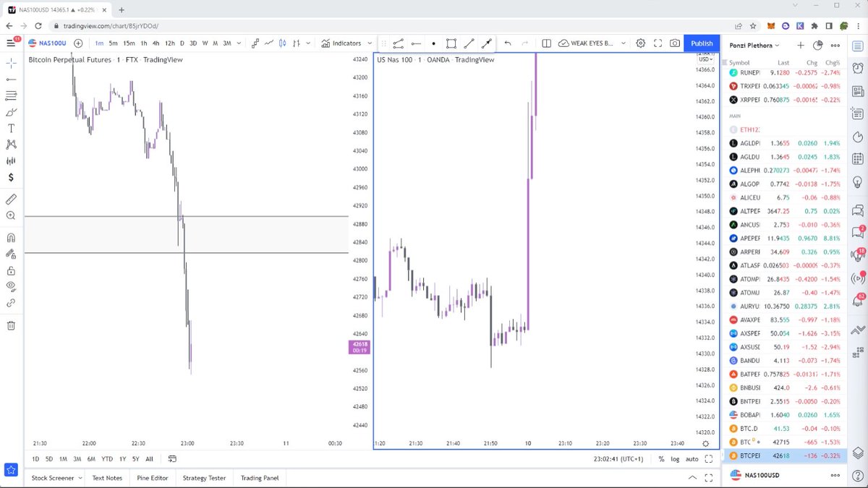Toggle stay in drawing mode
Screen dimensions: 868x488
11,254
